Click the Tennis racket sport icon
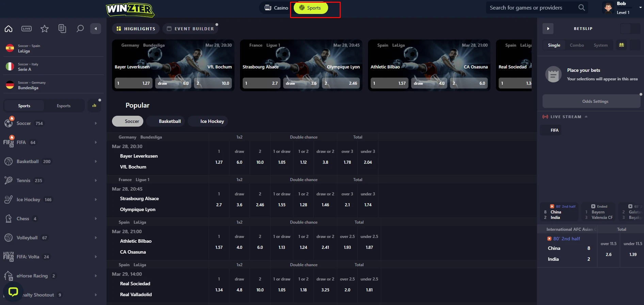This screenshot has height=305, width=644. [9, 180]
